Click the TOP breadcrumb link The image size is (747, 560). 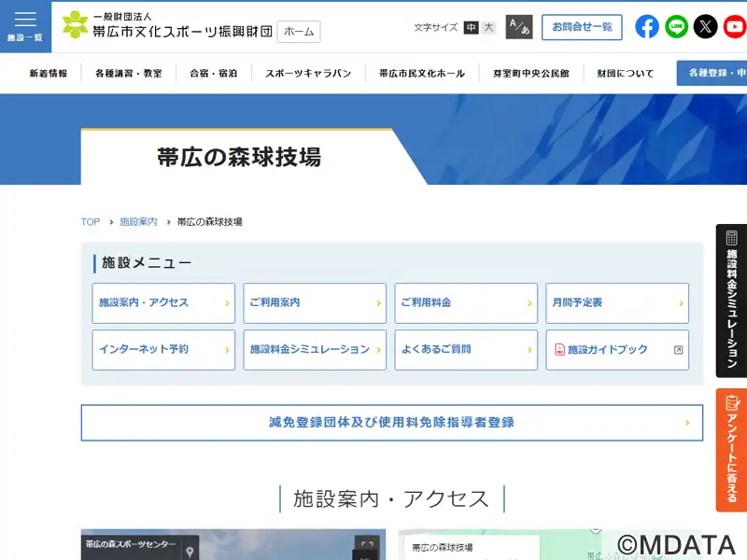(90, 222)
